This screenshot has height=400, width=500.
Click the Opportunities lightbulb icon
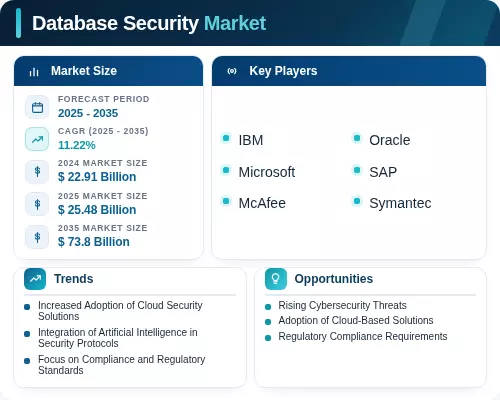click(x=276, y=279)
